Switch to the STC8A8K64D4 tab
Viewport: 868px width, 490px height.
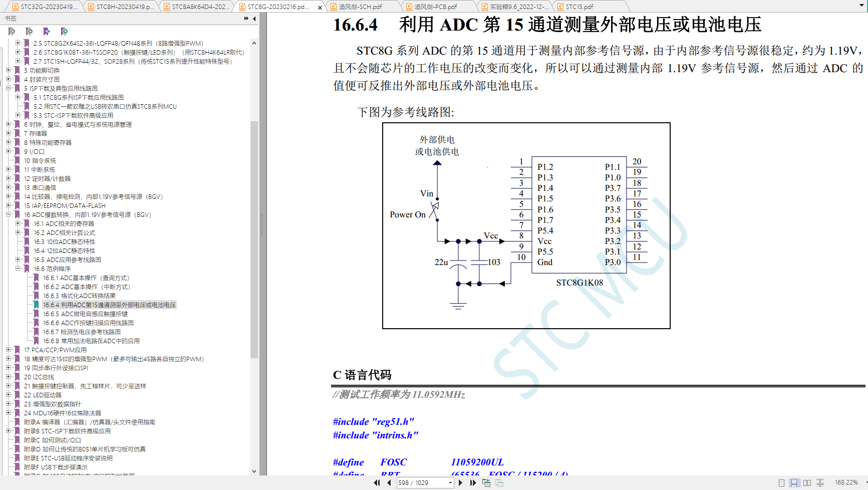coord(197,7)
